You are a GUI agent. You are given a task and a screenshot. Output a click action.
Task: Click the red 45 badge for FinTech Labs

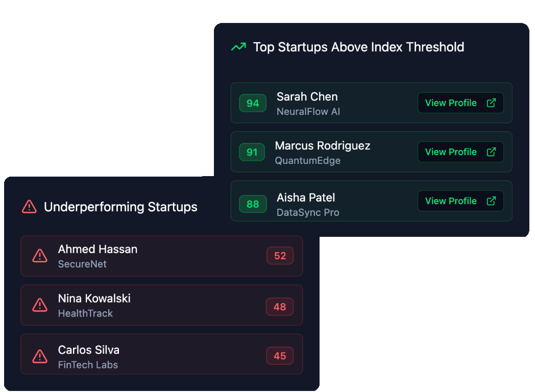(x=280, y=356)
